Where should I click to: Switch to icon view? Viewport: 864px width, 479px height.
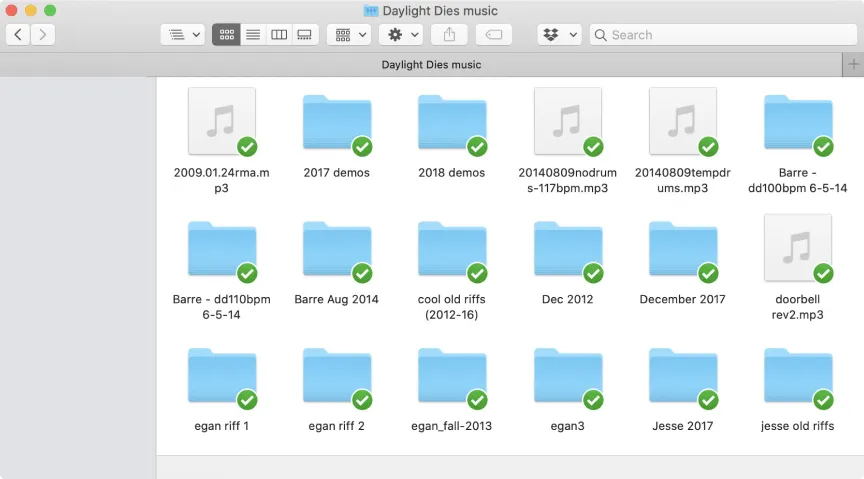click(x=226, y=35)
